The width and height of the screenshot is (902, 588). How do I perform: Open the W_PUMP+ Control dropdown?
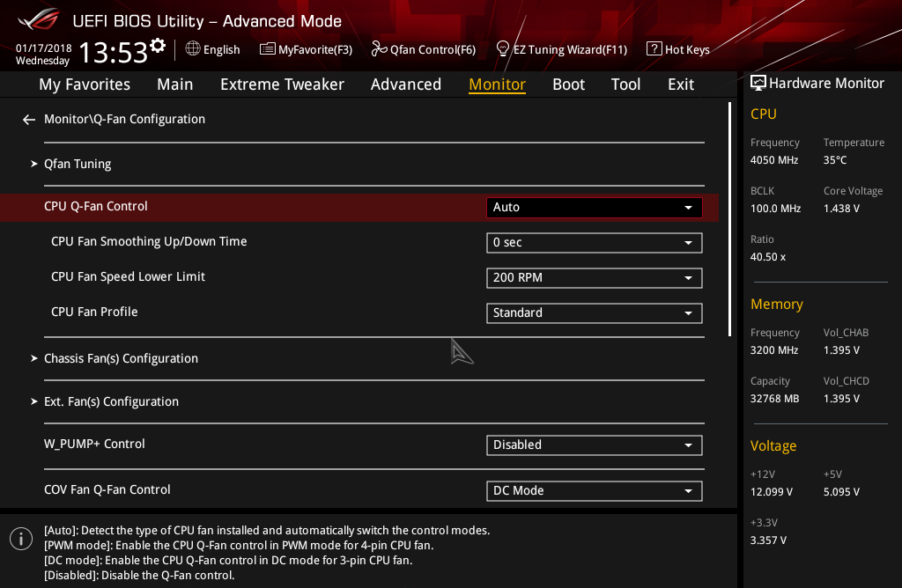pos(595,445)
